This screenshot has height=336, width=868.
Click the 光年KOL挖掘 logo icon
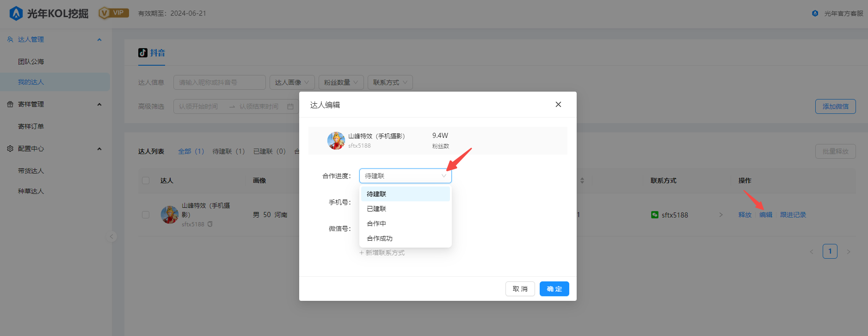(16, 13)
